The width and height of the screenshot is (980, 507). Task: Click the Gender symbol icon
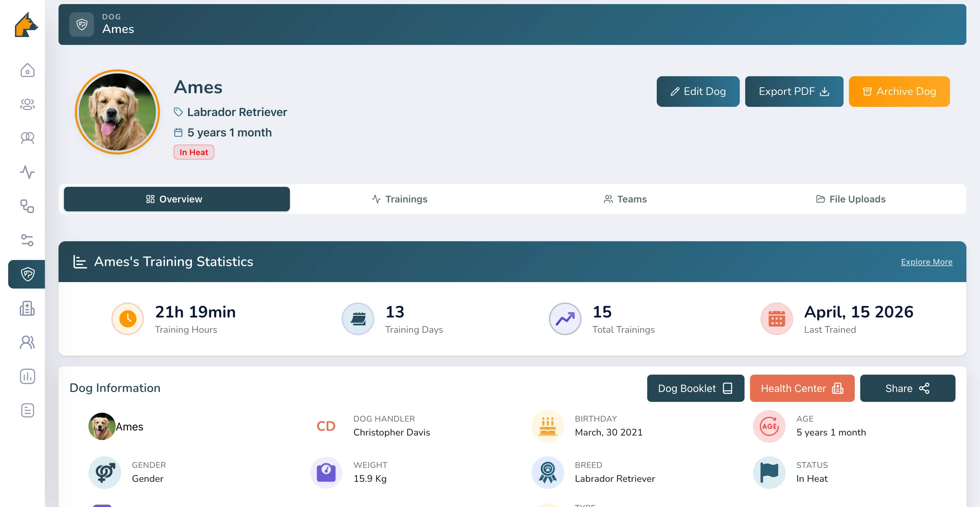coord(104,472)
